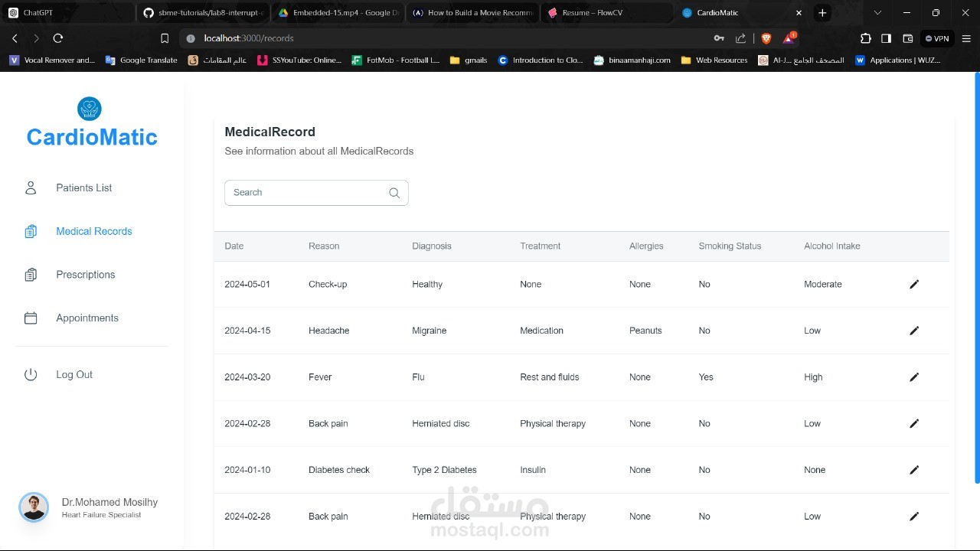
Task: Expand the tab search dropdown arrow
Action: click(877, 13)
